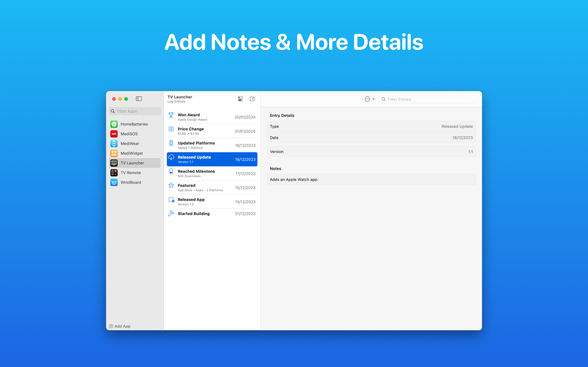Select HomeBatteries app in sidebar
Image resolution: width=588 pixels, height=367 pixels.
pyautogui.click(x=134, y=124)
